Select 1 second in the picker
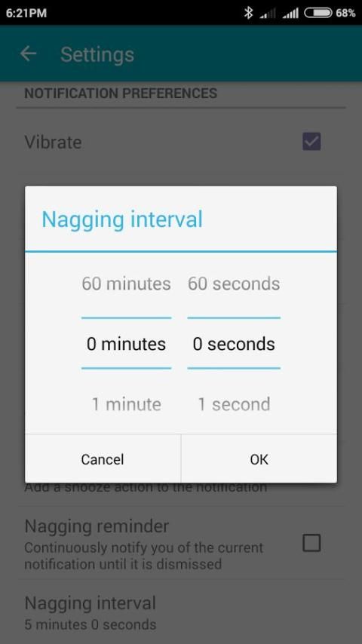The height and width of the screenshot is (644, 362). 234,404
